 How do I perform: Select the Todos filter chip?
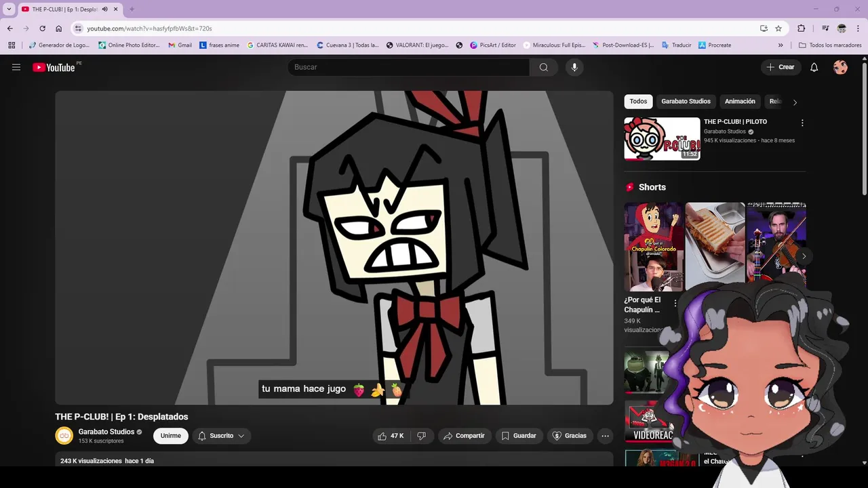[x=638, y=102]
